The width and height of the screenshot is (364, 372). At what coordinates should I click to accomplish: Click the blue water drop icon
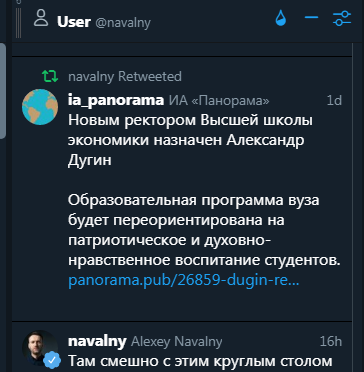[281, 18]
